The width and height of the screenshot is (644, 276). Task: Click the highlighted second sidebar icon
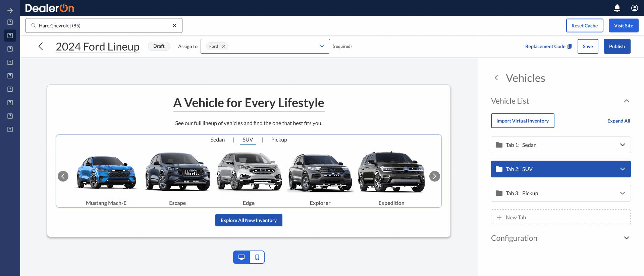[10, 36]
